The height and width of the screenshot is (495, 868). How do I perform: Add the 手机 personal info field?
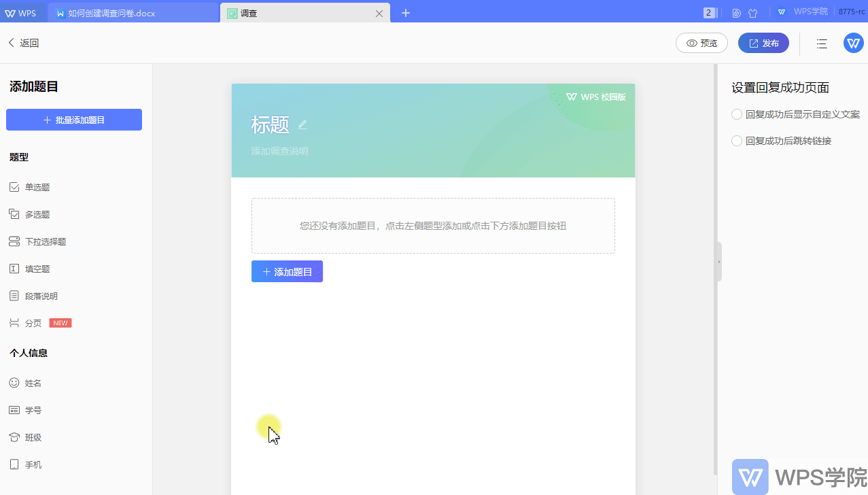tap(33, 464)
